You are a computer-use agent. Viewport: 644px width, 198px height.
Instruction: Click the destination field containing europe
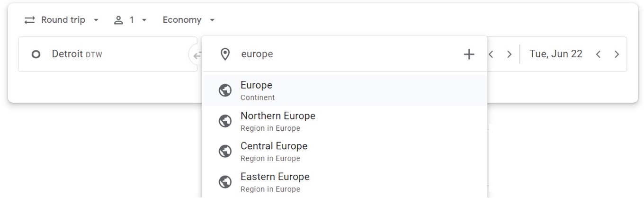click(346, 54)
